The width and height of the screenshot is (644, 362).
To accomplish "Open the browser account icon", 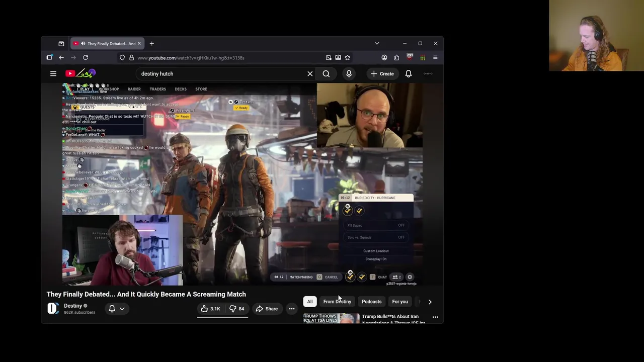I will [384, 58].
